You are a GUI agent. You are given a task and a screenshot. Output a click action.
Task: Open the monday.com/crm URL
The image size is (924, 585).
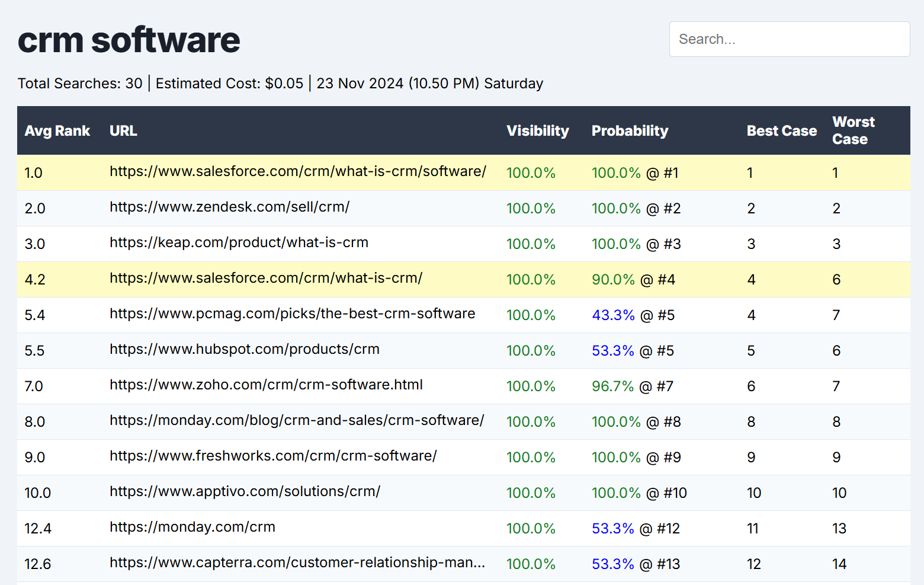pyautogui.click(x=192, y=527)
